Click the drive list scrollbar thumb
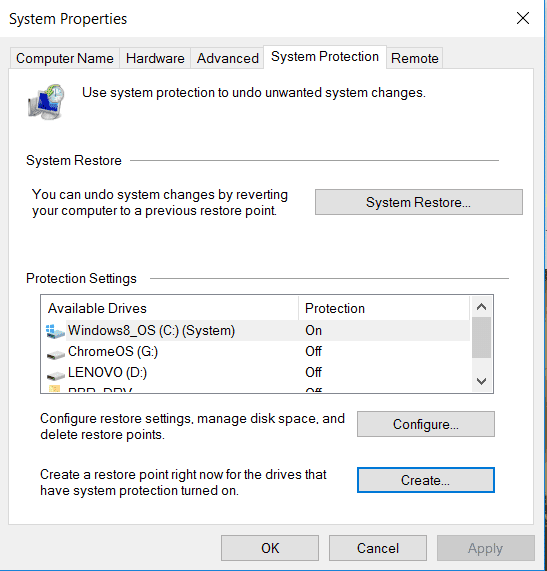 pyautogui.click(x=481, y=338)
